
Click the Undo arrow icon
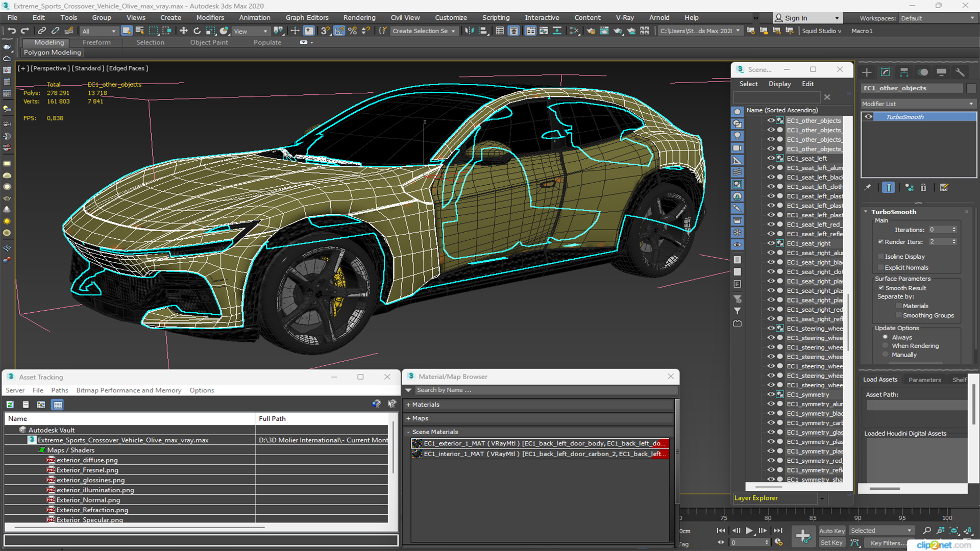point(12,31)
